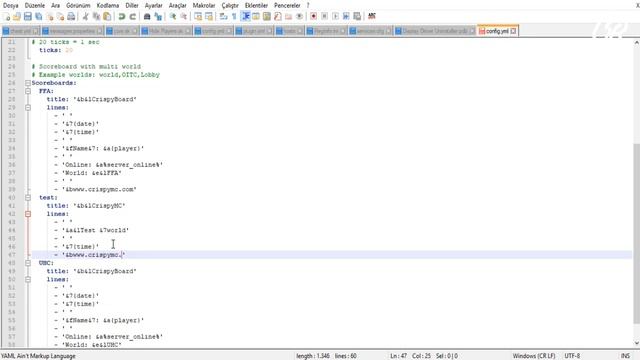Open the User Defined Language toolbar icon
Viewport: 640px width, 360px height.
(x=256, y=17)
